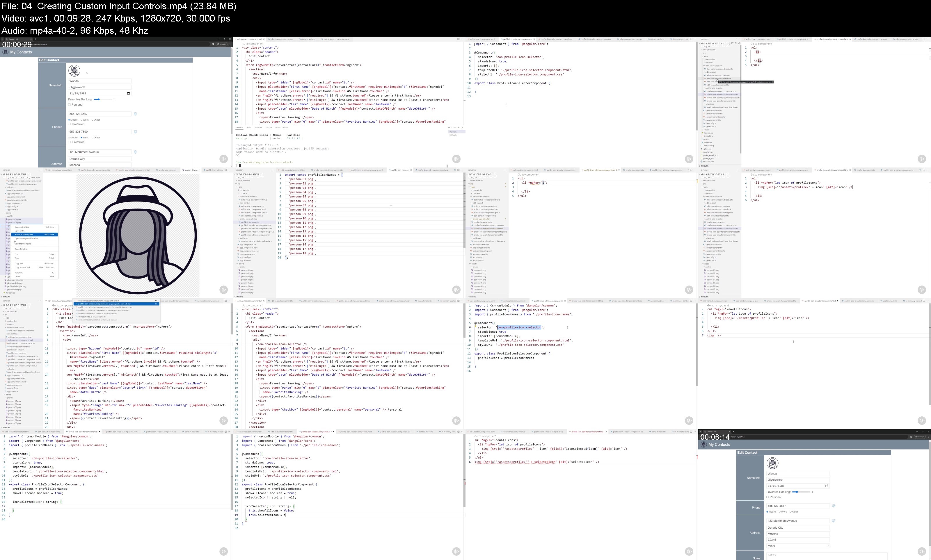The height and width of the screenshot is (560, 931).
Task: Select plus-no-circle.png file in the Explorer tree
Action: 15,283
